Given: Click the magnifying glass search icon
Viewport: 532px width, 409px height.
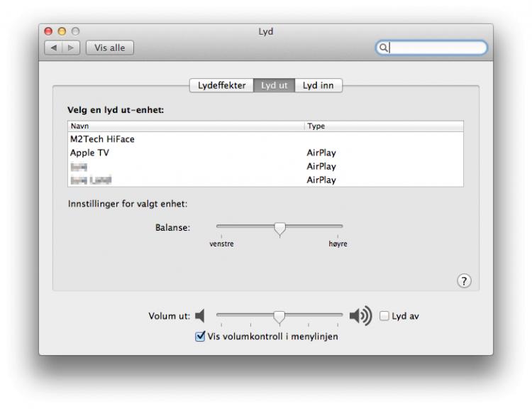Looking at the screenshot, I should pyautogui.click(x=383, y=48).
